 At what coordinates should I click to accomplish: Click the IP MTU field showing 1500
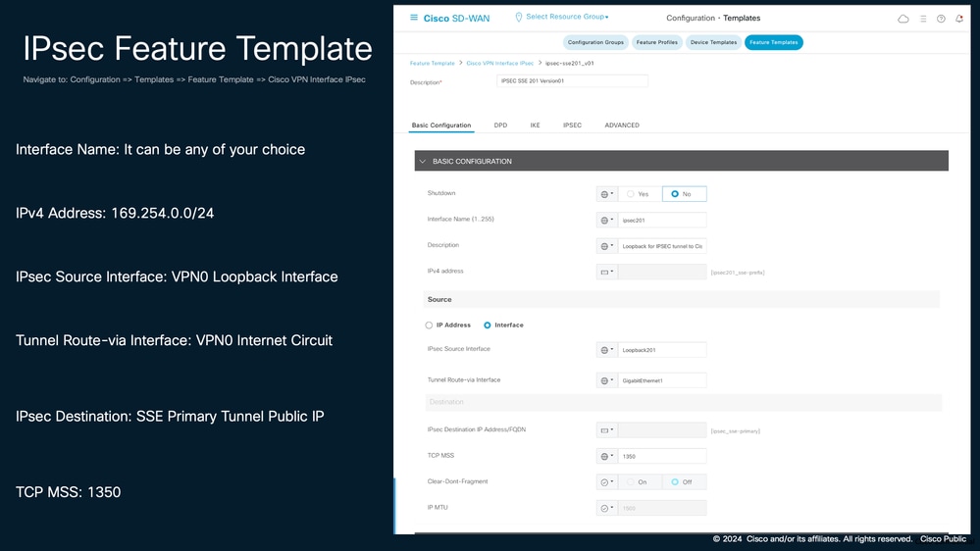pyautogui.click(x=662, y=509)
